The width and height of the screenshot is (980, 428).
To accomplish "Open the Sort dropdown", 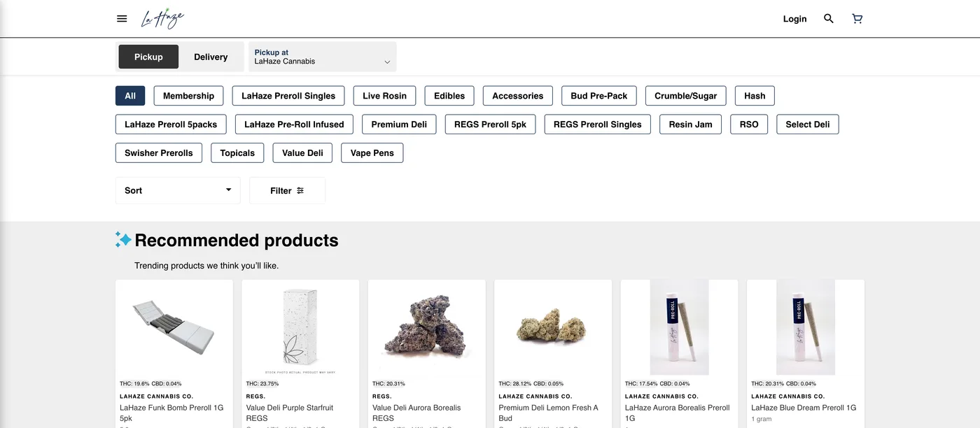I will 178,190.
